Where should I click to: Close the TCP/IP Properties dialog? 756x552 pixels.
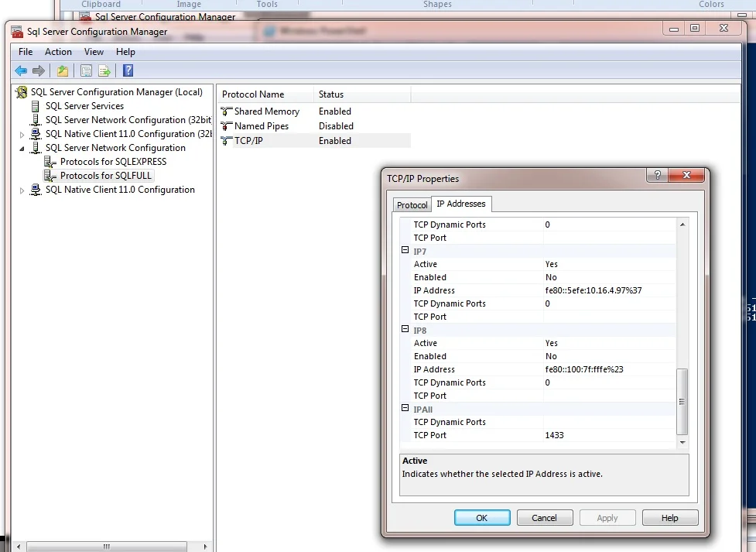(x=686, y=175)
